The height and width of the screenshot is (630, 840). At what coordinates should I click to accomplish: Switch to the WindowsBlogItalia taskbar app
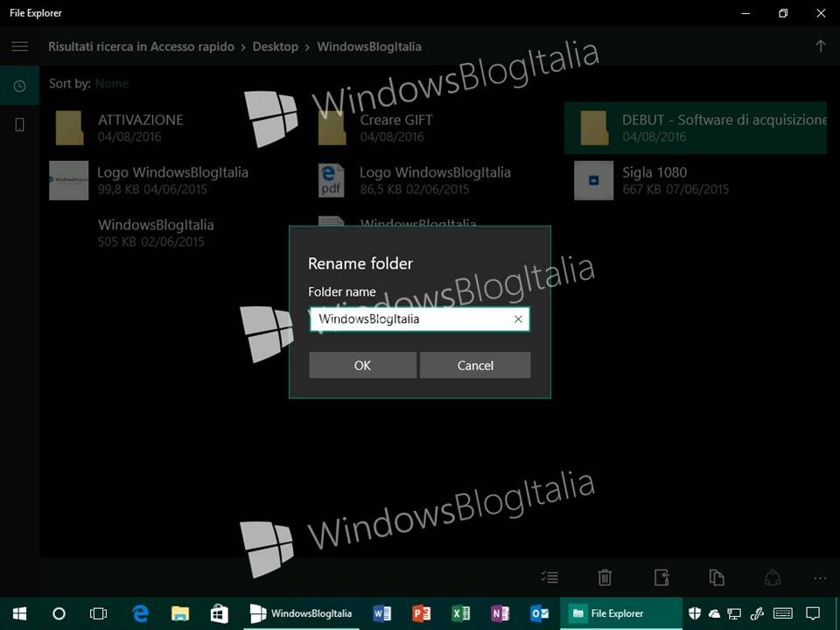(x=302, y=613)
